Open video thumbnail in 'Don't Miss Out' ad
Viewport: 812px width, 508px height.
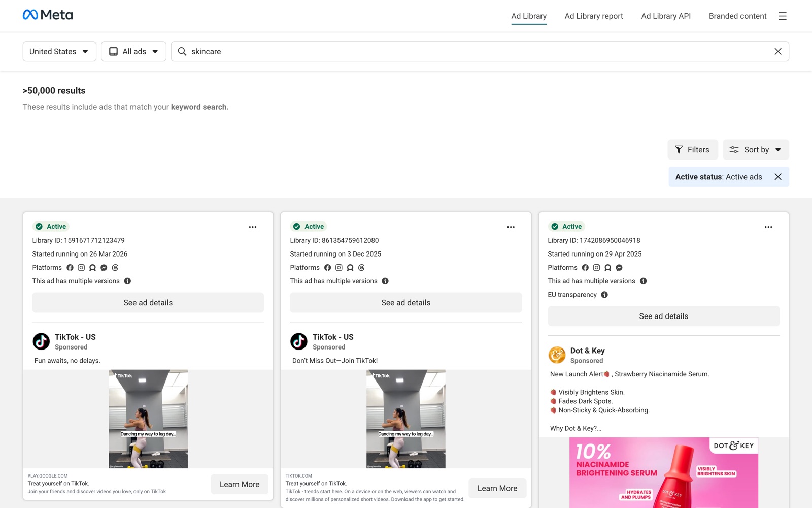[406, 419]
